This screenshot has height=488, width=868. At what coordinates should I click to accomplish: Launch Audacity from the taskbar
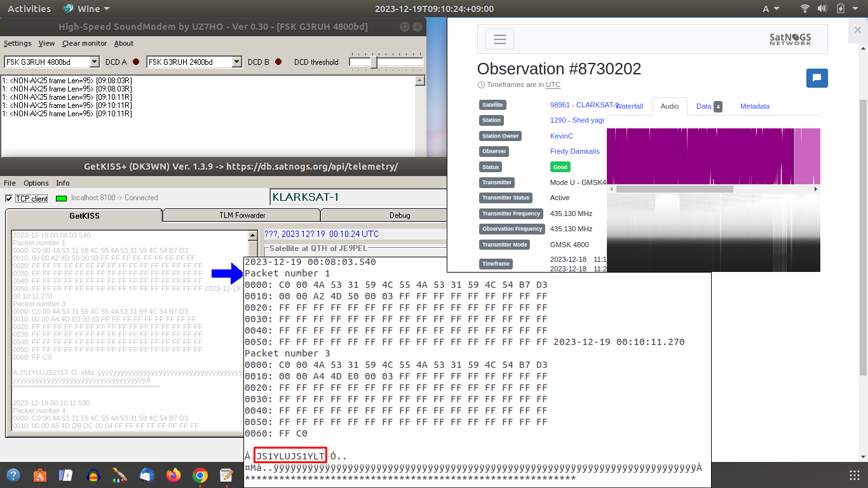point(93,475)
